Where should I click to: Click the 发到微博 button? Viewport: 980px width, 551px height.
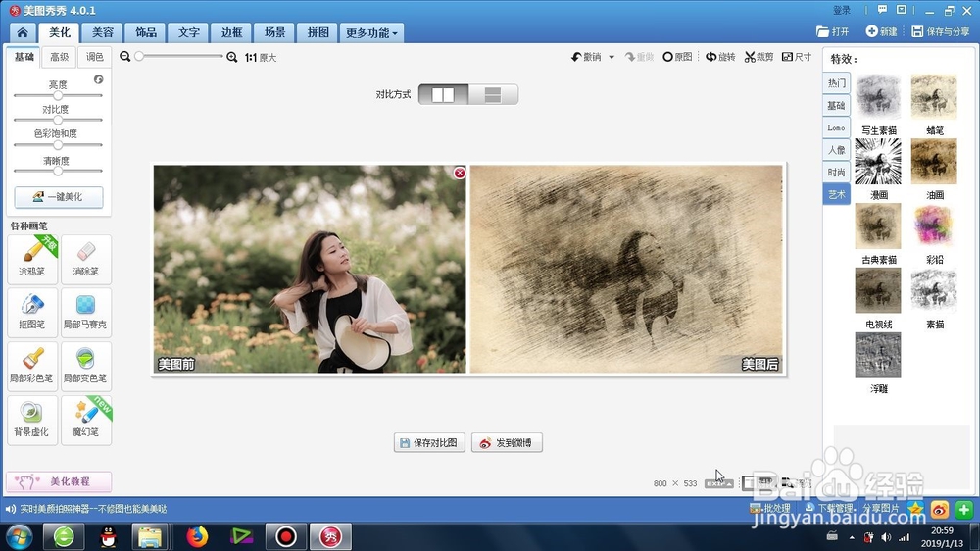(507, 443)
